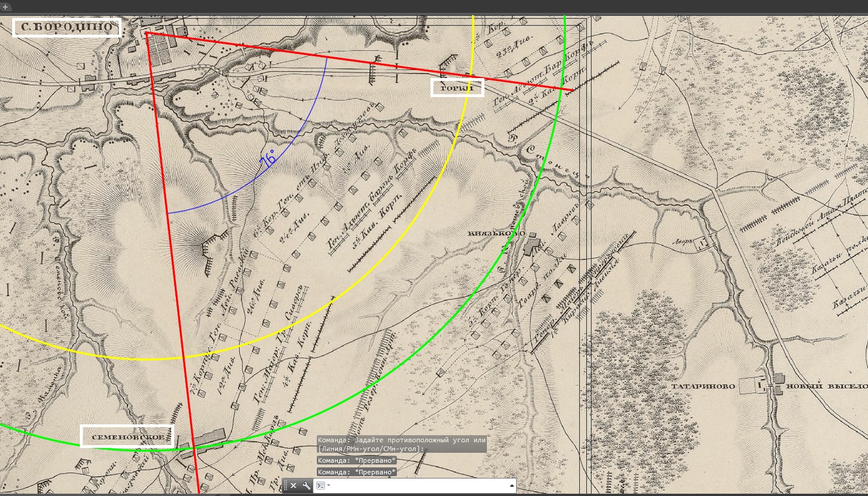
Task: Click the command line grip handle
Action: [285, 486]
